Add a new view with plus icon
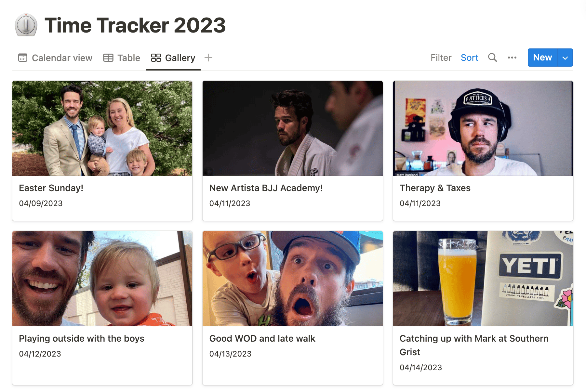This screenshot has height=392, width=586. (x=208, y=58)
